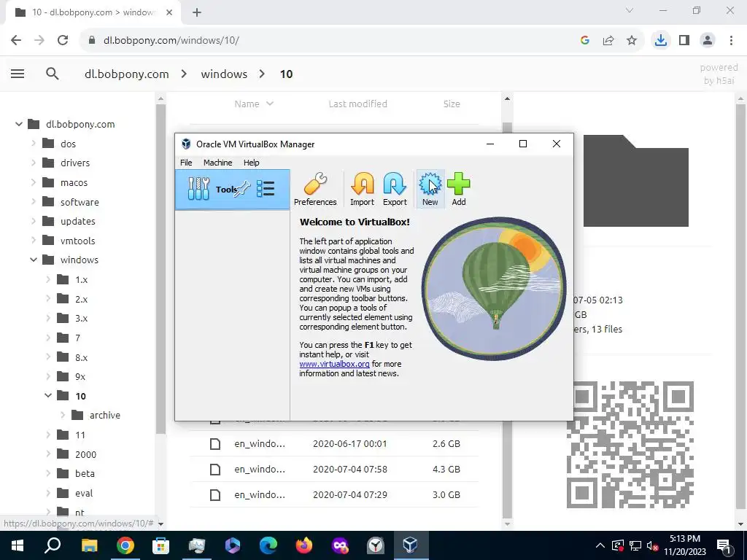Open the Tools list menu icon

[266, 189]
